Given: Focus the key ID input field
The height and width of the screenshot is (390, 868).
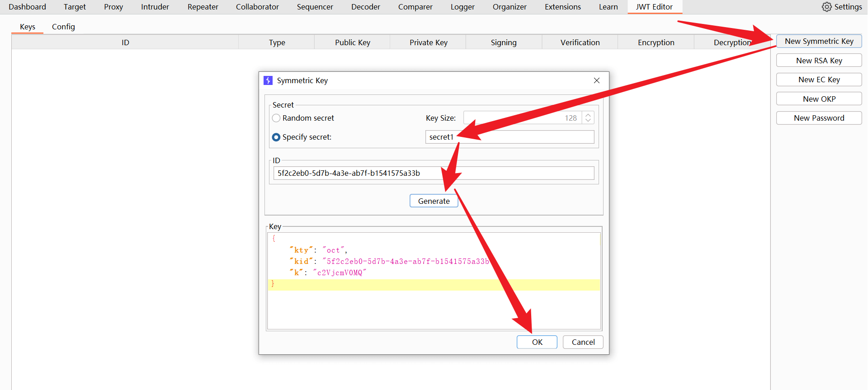Looking at the screenshot, I should click(x=433, y=173).
